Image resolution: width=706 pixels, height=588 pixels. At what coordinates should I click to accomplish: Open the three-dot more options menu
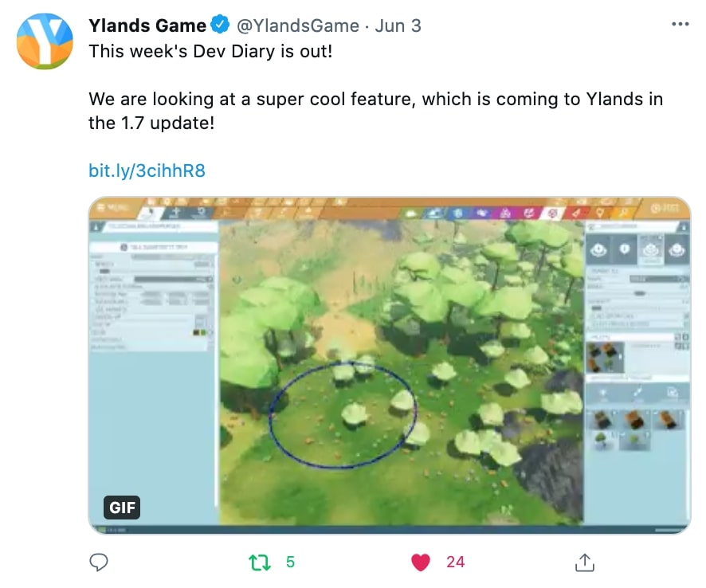click(680, 25)
